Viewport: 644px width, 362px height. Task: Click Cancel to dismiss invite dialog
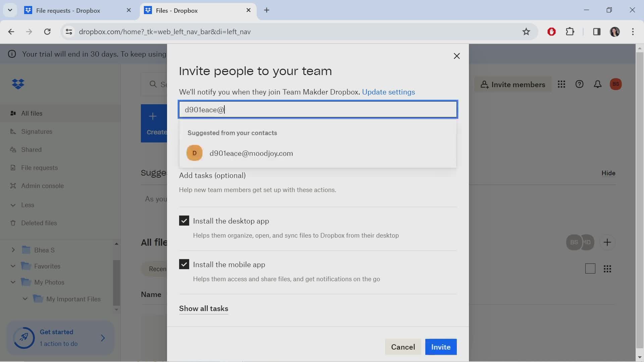(403, 347)
